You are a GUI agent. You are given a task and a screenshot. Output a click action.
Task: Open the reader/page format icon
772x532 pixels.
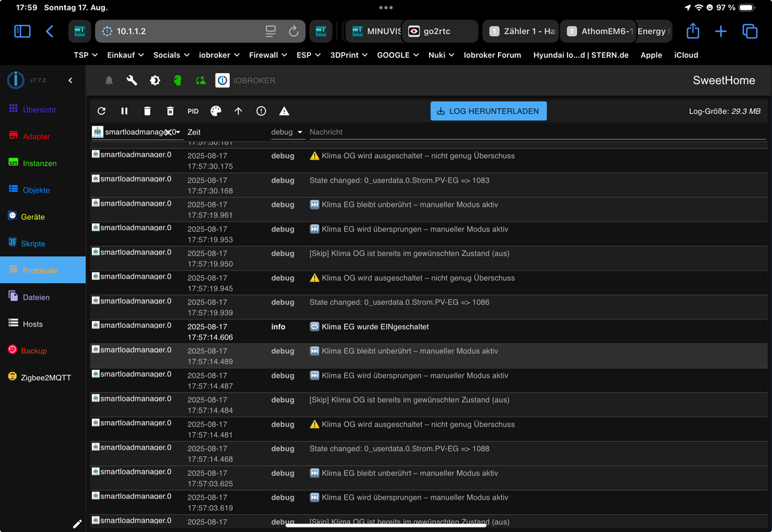click(x=271, y=31)
